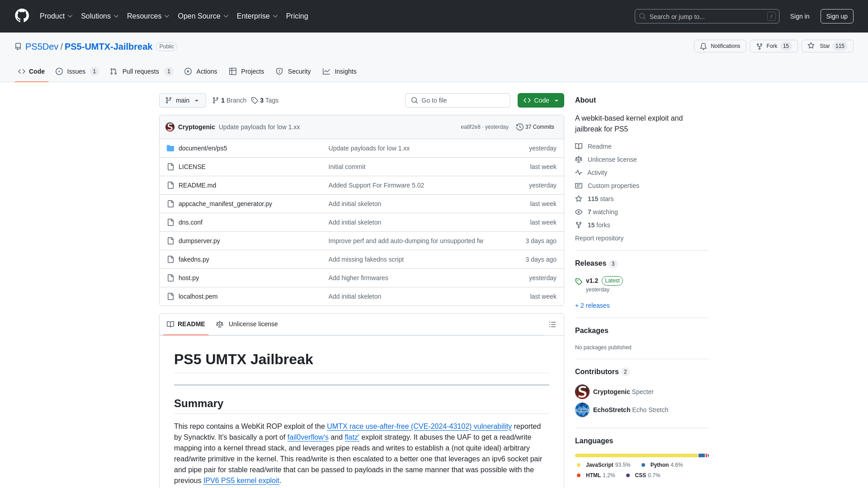Open the green Code dropdown

coord(541,100)
